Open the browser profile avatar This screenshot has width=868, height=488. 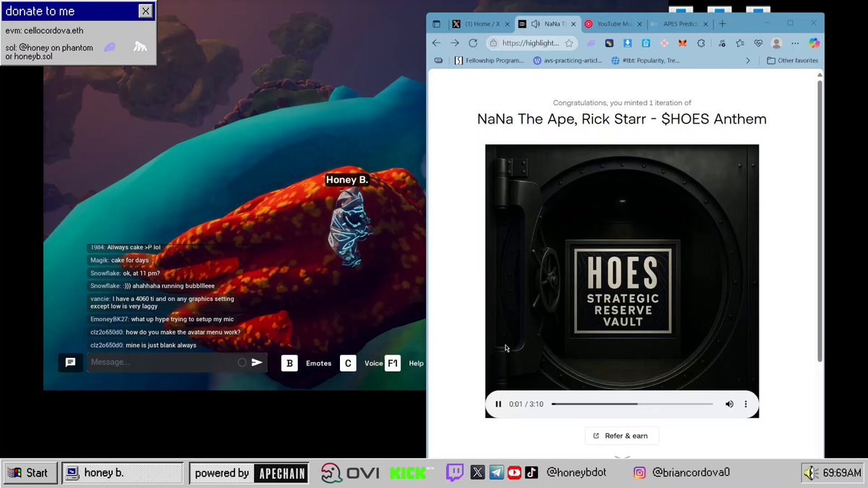click(777, 43)
